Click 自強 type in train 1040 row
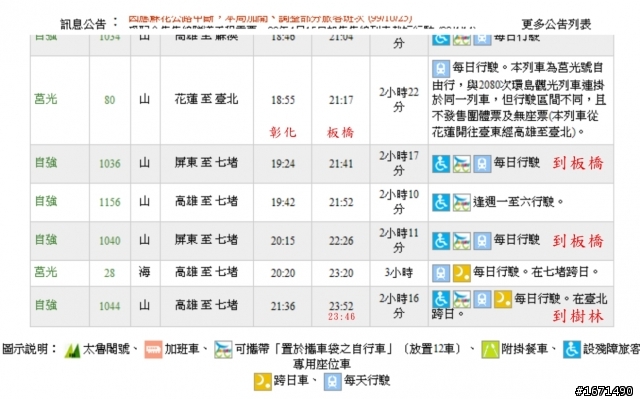640x399 pixels. coord(46,239)
